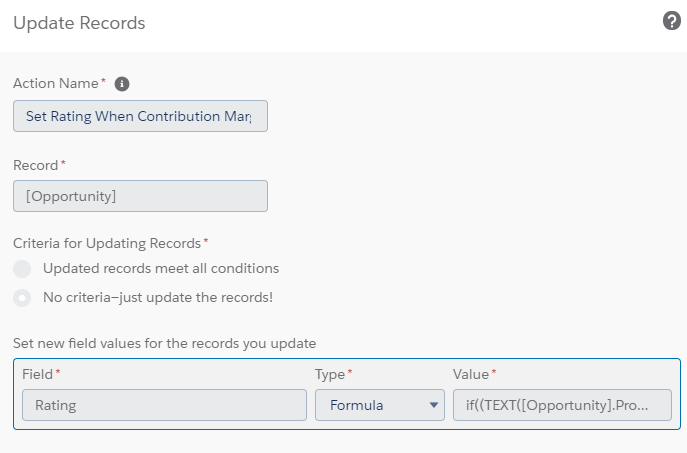The image size is (687, 453).
Task: Click the help question mark icon
Action: click(x=672, y=21)
